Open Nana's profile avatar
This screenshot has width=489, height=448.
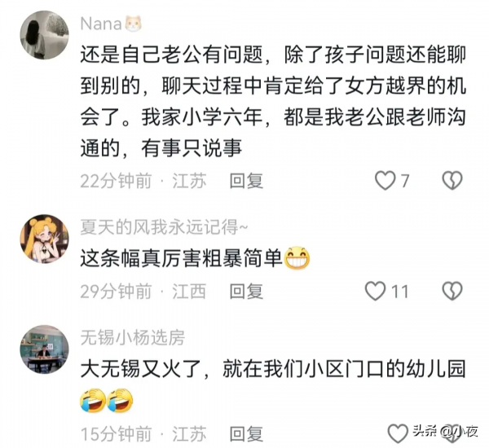click(44, 35)
